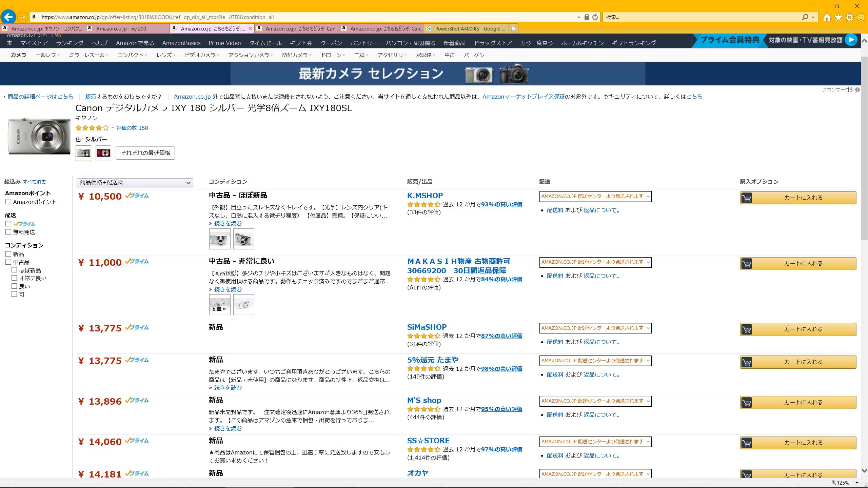Click the browser back arrow button

click(x=8, y=17)
